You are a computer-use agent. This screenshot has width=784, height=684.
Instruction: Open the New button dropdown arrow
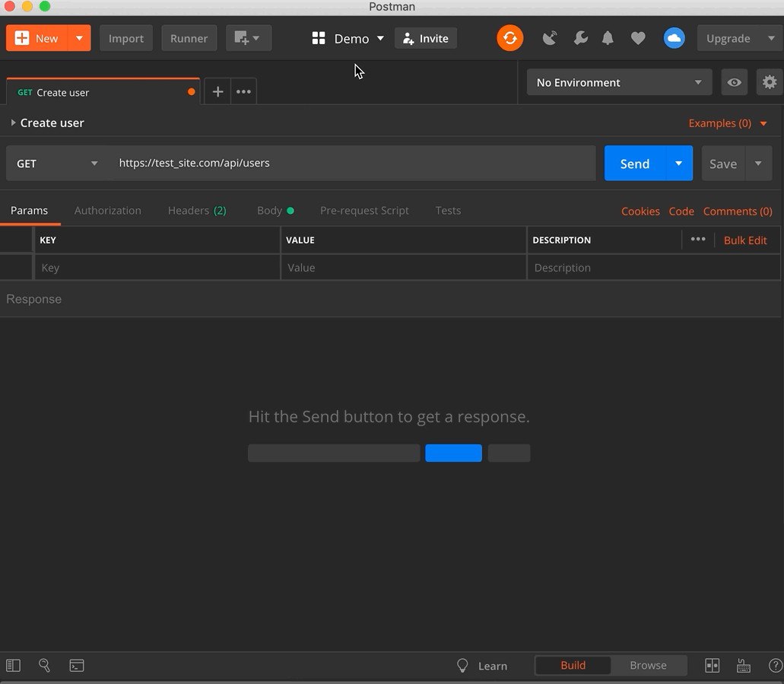coord(79,38)
